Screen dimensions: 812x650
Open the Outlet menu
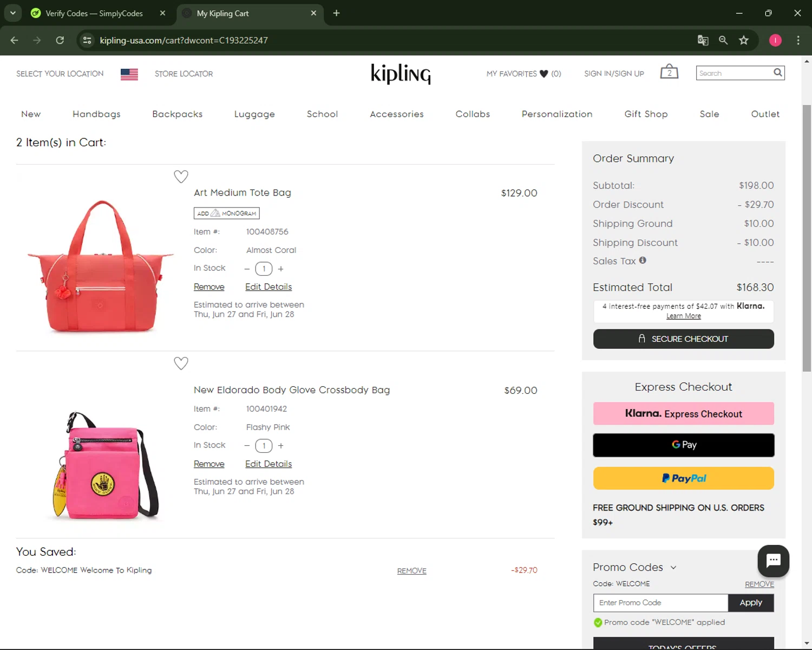765,114
